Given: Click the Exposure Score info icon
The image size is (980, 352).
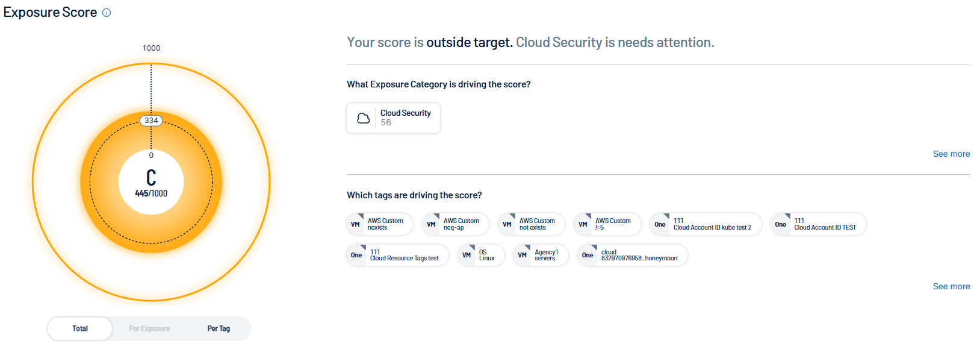Looking at the screenshot, I should tap(107, 13).
